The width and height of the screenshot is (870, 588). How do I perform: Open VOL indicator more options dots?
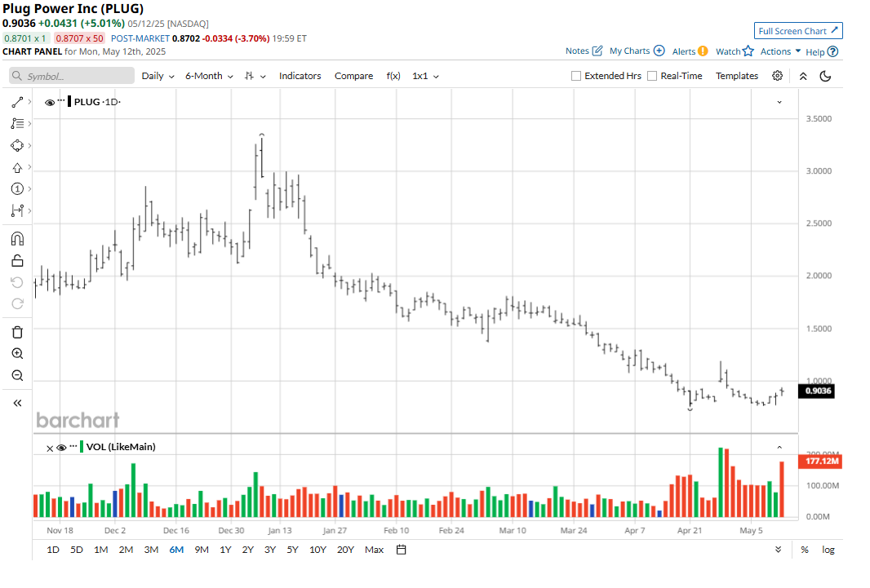(x=73, y=445)
